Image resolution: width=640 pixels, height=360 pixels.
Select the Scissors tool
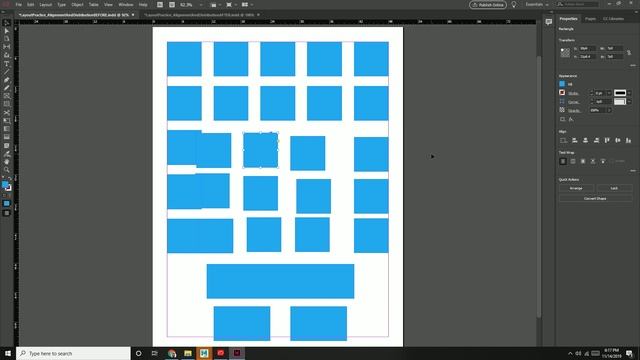pyautogui.click(x=7, y=113)
